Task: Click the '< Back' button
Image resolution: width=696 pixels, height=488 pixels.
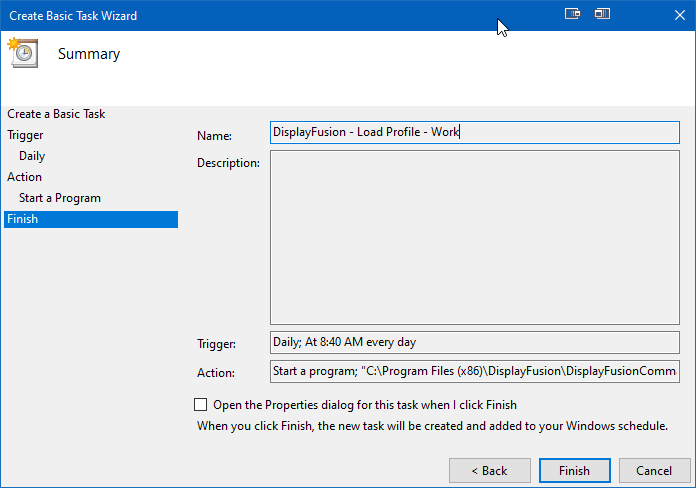Action: point(490,470)
